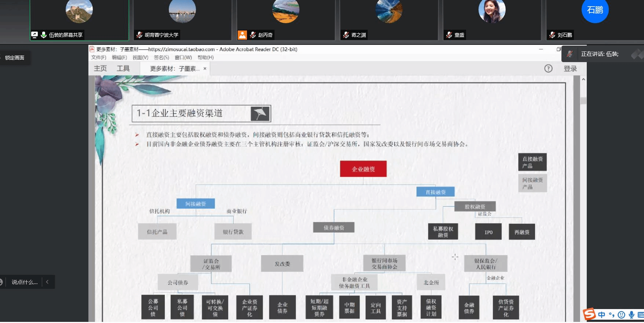The image size is (644, 323).
Task: Click the 登录 sign-in button
Action: [570, 69]
